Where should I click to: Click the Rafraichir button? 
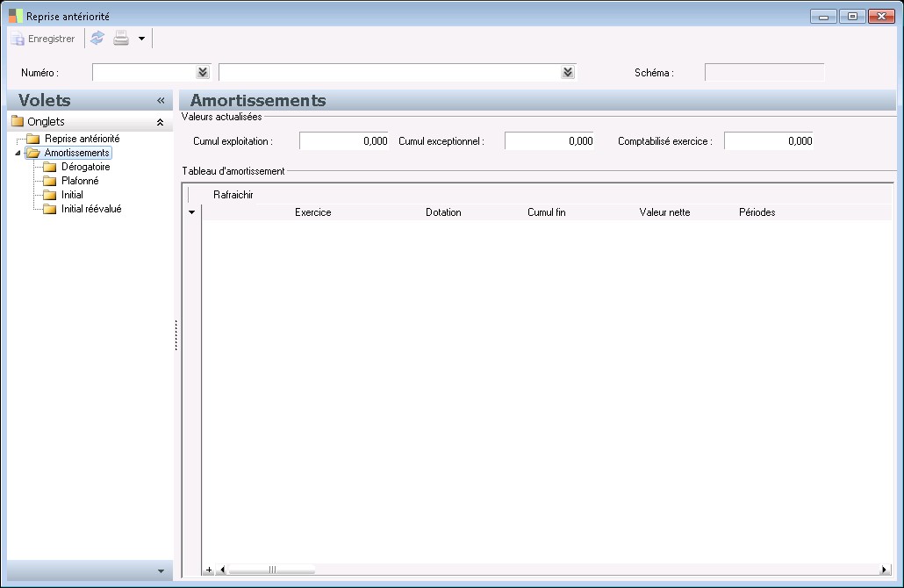click(233, 195)
